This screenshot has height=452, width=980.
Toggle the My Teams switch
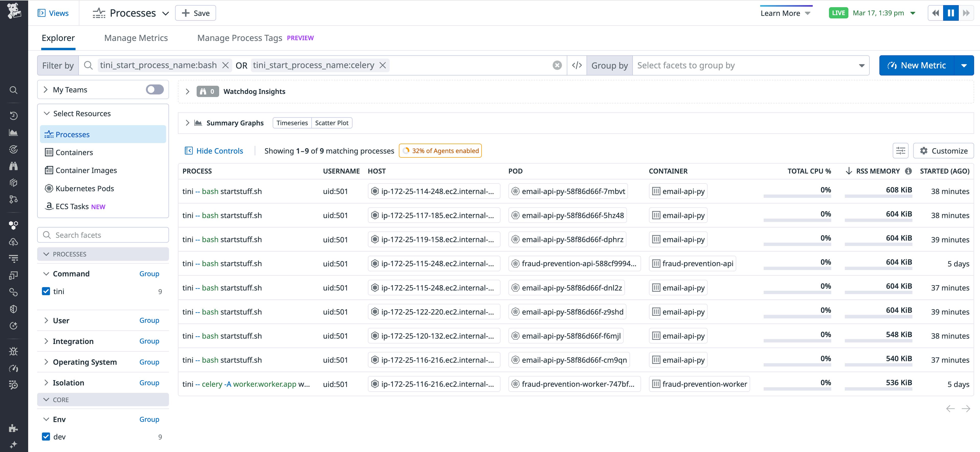coord(154,89)
